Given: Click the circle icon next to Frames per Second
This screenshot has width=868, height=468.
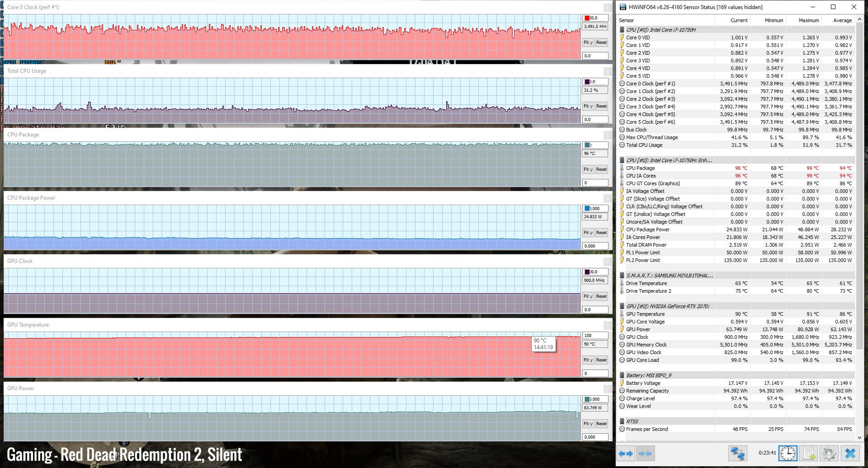Looking at the screenshot, I should tap(622, 429).
